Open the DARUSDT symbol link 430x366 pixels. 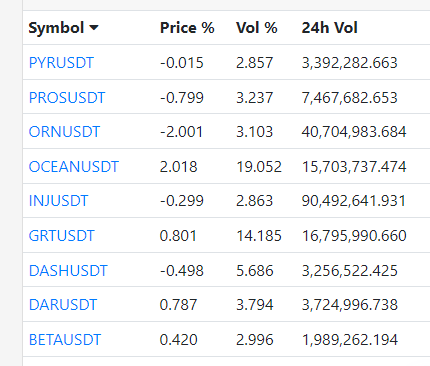point(63,305)
